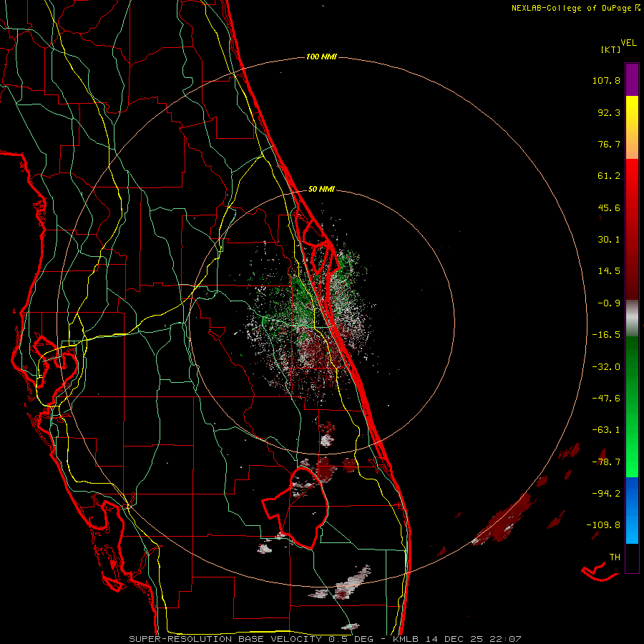Select the -16.5 scale value
The image size is (644, 644).
(x=606, y=335)
